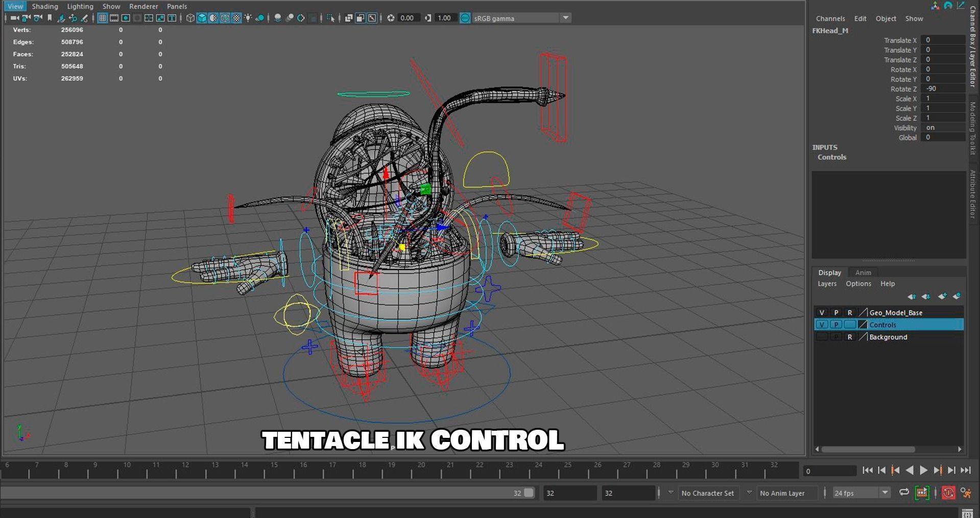Image resolution: width=980 pixels, height=518 pixels.
Task: Toggle Smooth Shade All cube icon
Action: click(202, 18)
